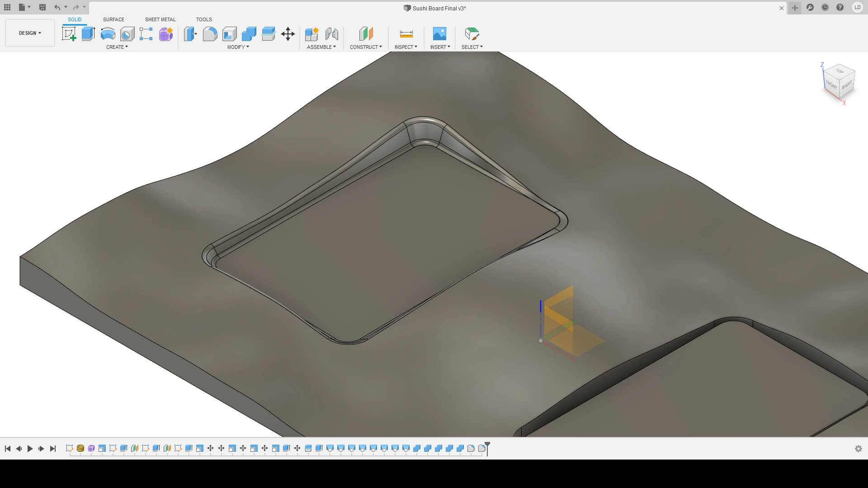Open the Design workspace selector
Screen dimensions: 868x488
point(29,33)
